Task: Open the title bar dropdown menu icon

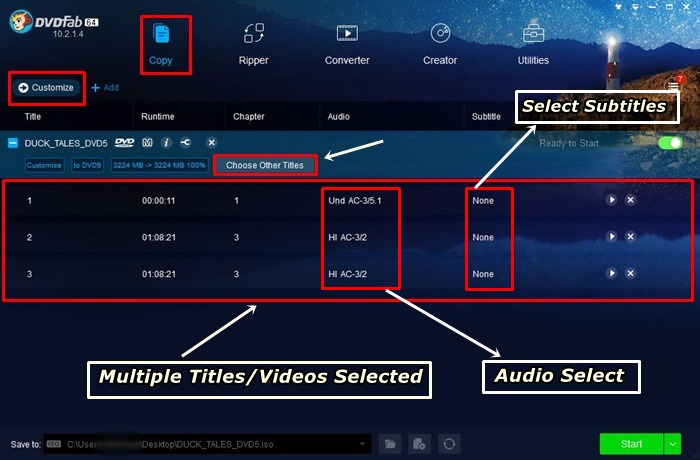Action: pos(636,7)
